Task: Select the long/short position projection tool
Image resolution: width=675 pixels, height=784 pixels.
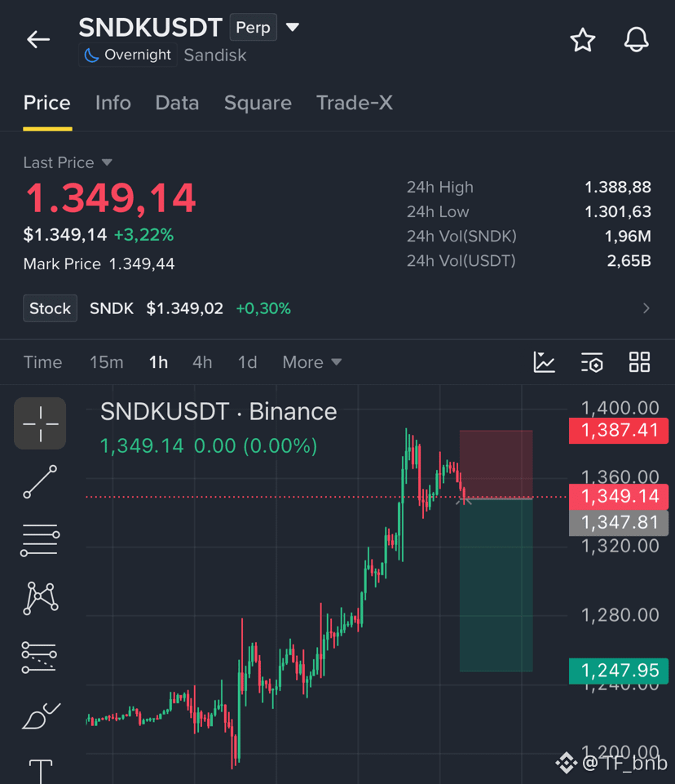Action: point(39,657)
